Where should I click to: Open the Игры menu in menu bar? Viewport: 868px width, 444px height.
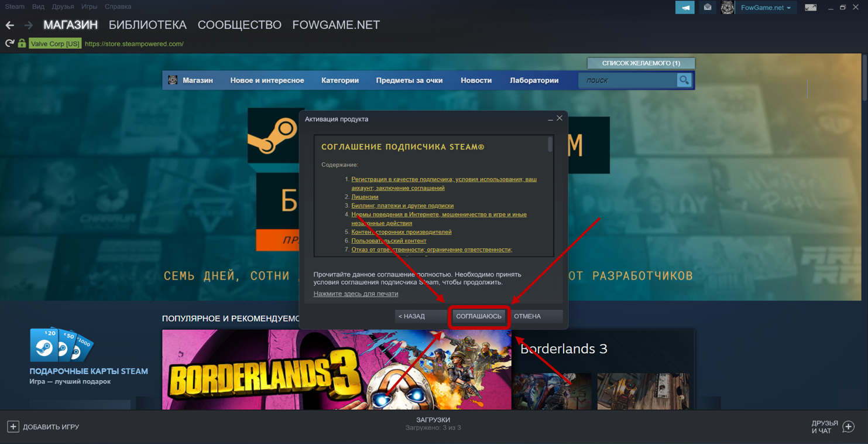(89, 6)
